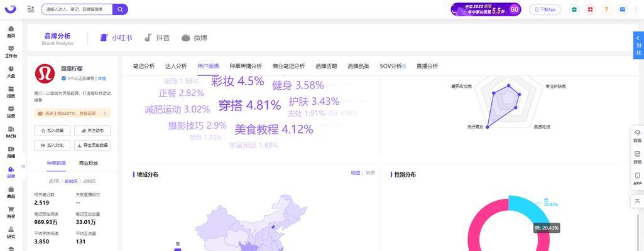644x251 pixels.
Task: Click 导出历史数据 export button
Action: 92,145
